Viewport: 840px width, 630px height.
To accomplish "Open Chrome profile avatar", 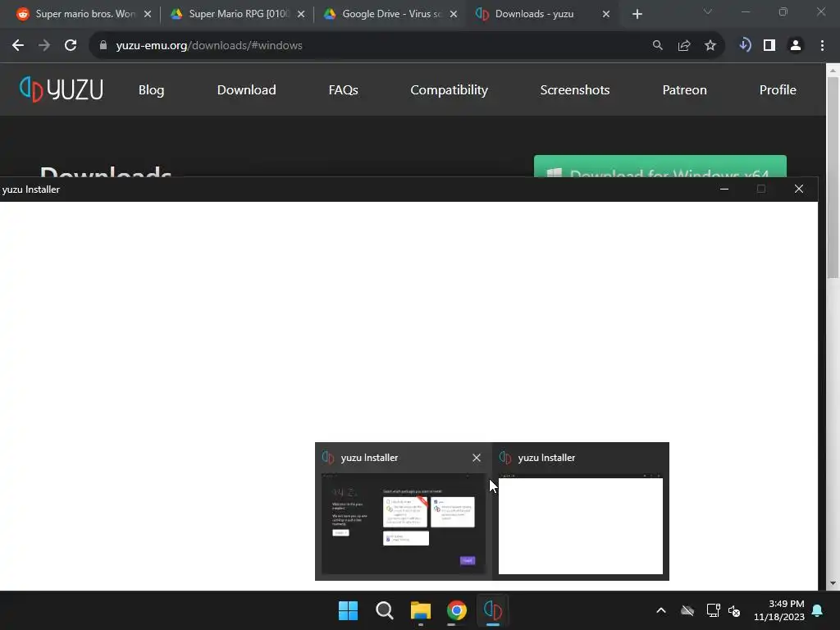I will click(x=796, y=46).
